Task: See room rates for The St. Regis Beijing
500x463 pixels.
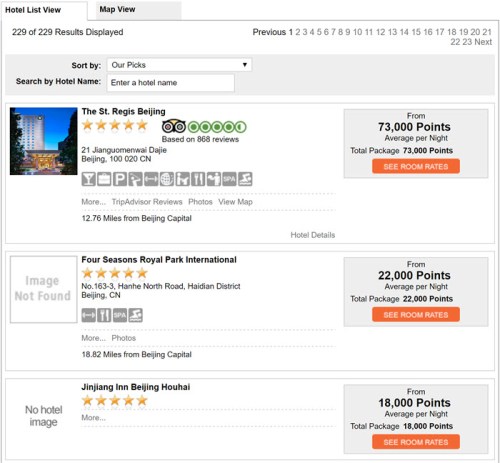Action: tap(416, 166)
